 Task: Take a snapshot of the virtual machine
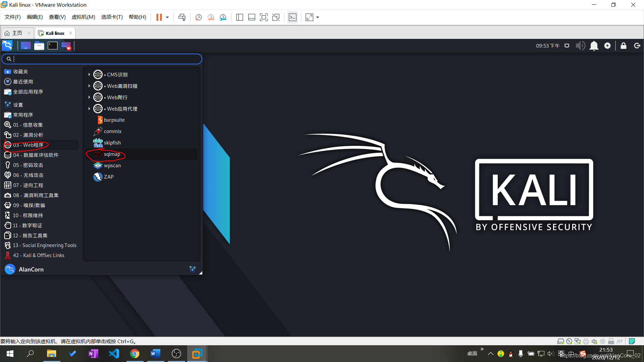click(199, 17)
